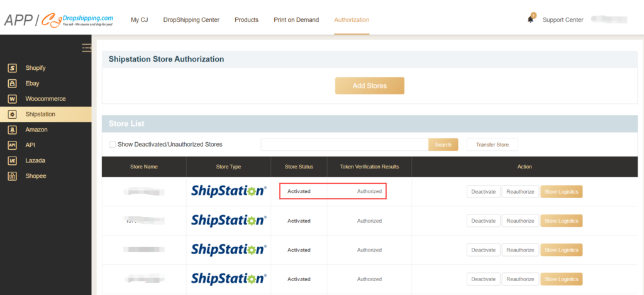
Task: Click the Store List heading
Action: [126, 124]
